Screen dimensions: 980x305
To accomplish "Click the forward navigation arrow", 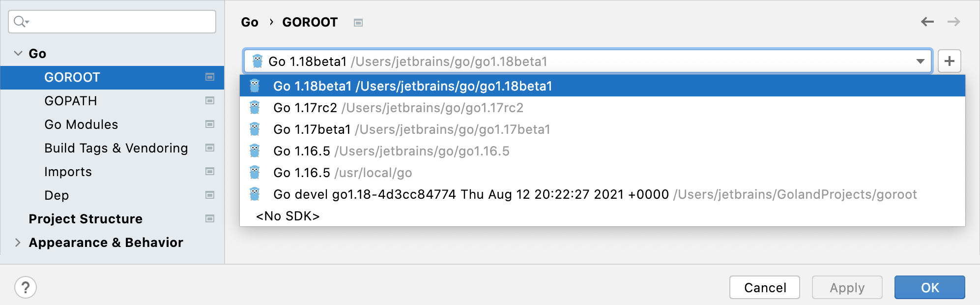I will [x=953, y=22].
